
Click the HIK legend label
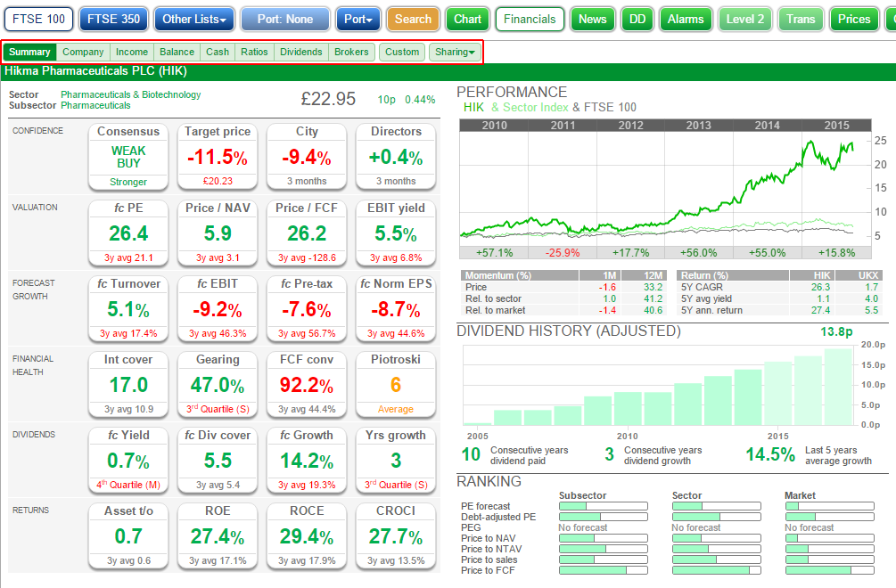pyautogui.click(x=473, y=107)
